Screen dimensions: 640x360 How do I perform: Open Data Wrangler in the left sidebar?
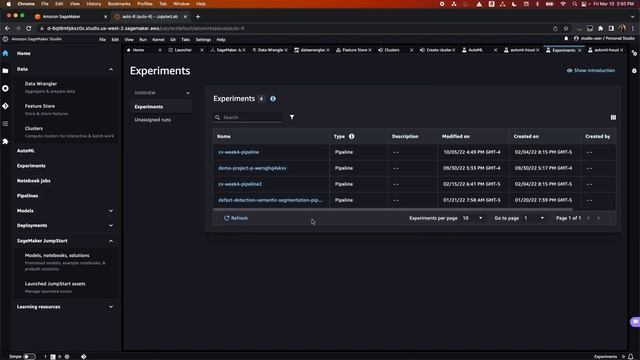click(x=41, y=84)
